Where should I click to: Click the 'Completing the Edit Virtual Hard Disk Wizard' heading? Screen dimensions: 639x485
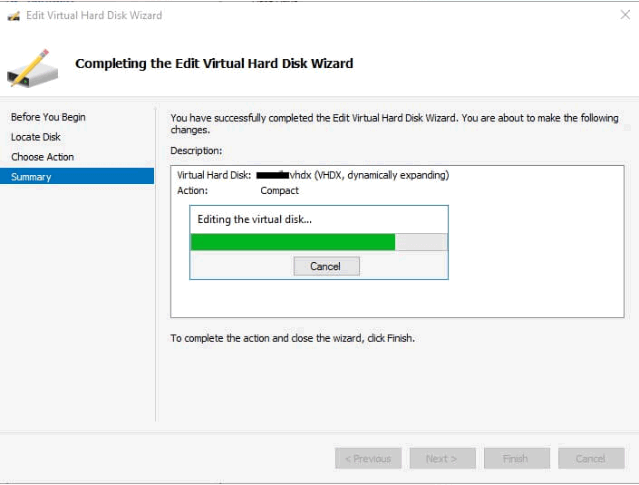pyautogui.click(x=214, y=63)
